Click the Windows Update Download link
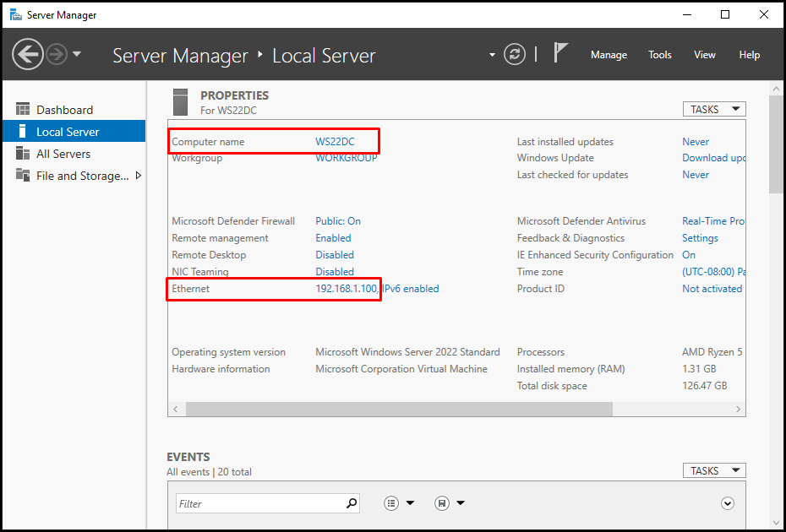786x532 pixels. coord(714,158)
